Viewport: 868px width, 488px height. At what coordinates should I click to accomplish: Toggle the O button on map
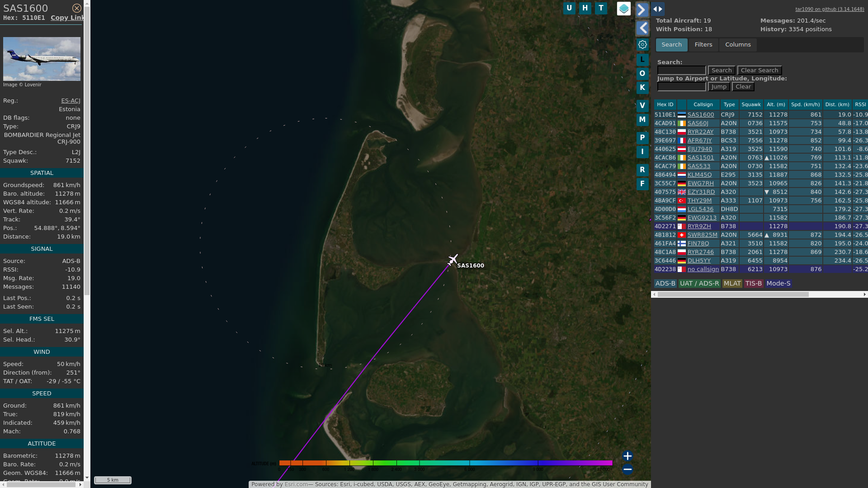pos(642,74)
